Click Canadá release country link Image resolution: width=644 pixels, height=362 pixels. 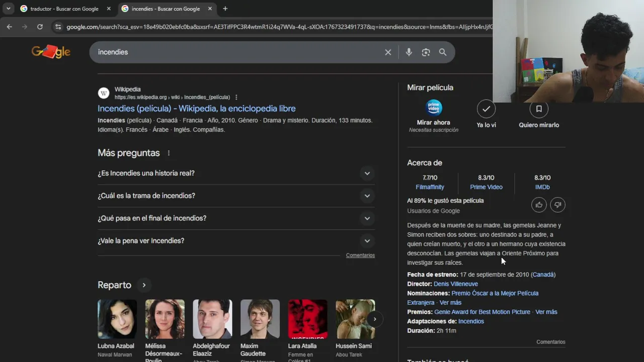pos(543,275)
